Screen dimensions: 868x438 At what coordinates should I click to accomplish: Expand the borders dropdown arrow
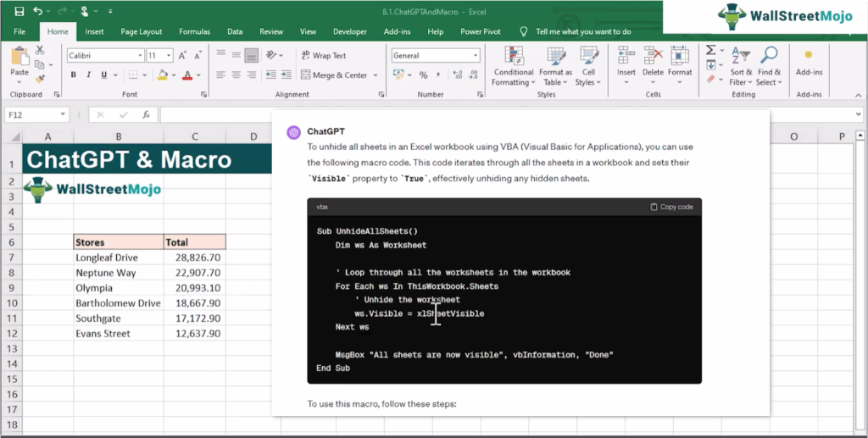144,75
